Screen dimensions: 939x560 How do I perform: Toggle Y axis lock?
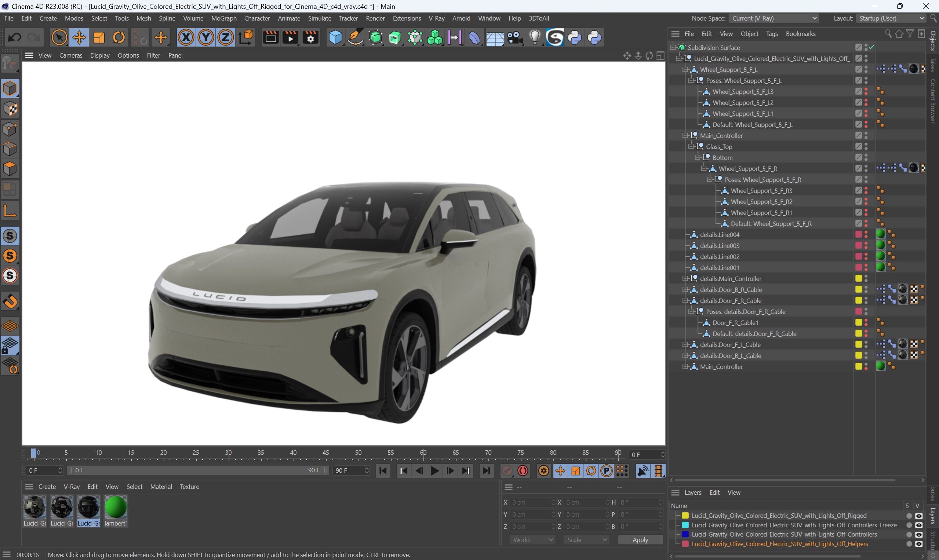[x=206, y=37]
